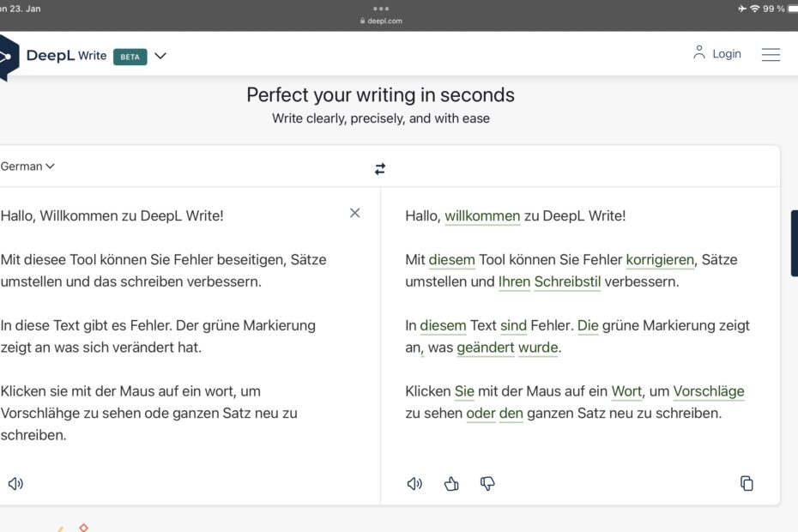Tap the three-dot multitasking control at top

[381, 9]
